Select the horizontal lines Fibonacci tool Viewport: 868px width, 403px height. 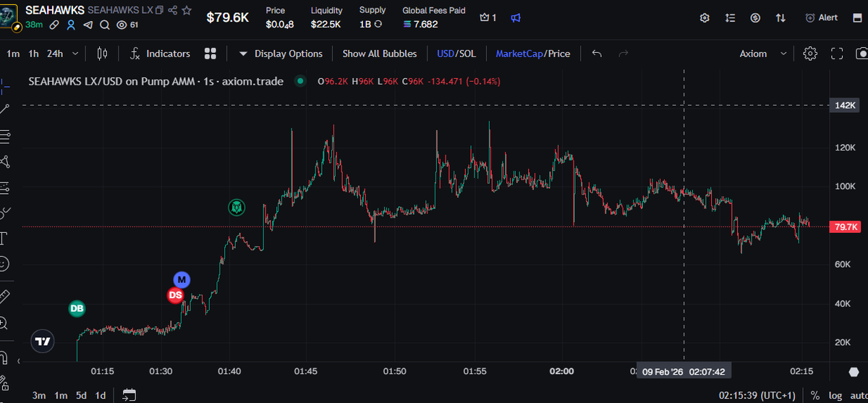coord(4,135)
